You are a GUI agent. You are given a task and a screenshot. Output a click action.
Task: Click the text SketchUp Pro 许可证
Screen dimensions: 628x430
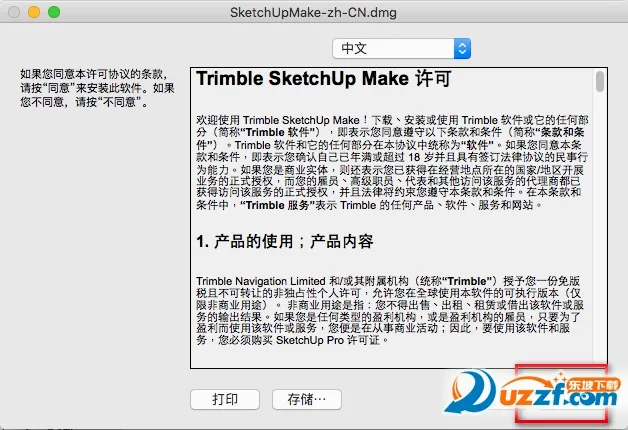328,340
